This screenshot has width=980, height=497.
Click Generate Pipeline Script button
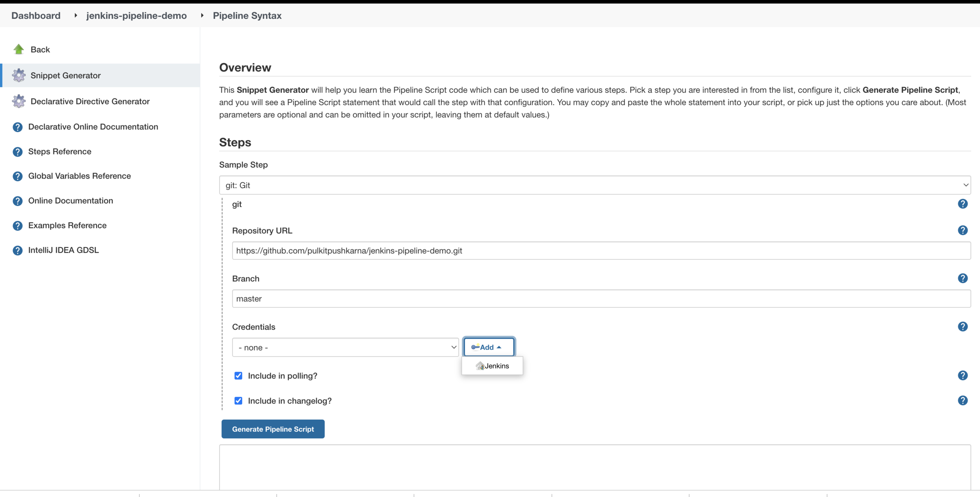[x=273, y=429]
